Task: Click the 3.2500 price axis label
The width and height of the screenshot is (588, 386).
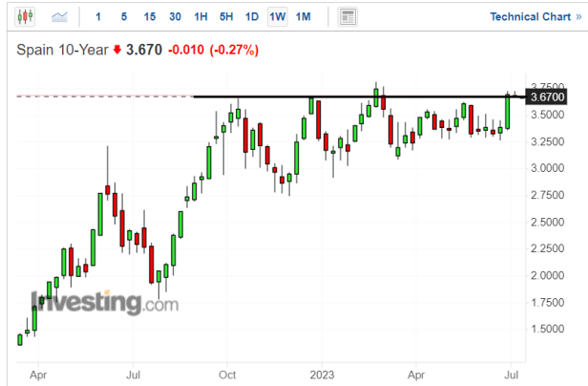Action: click(547, 141)
